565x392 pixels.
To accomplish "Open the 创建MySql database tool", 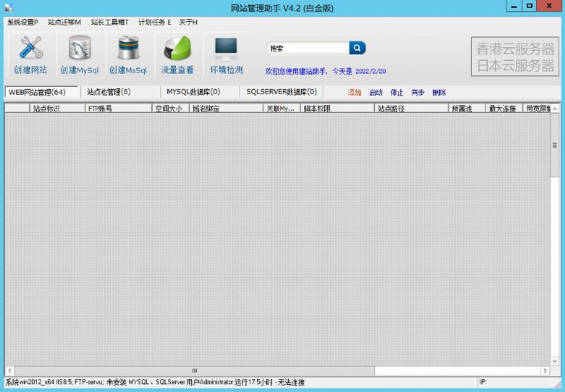I will coord(79,49).
